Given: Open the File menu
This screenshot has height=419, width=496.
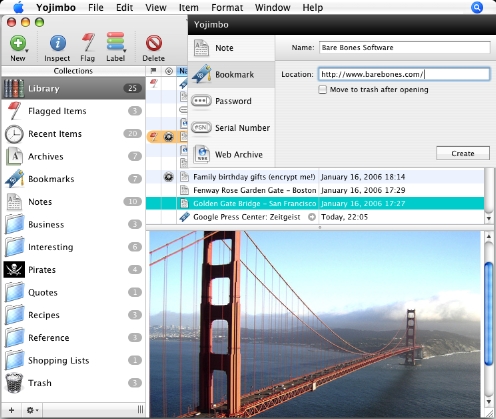Looking at the screenshot, I should coord(96,7).
